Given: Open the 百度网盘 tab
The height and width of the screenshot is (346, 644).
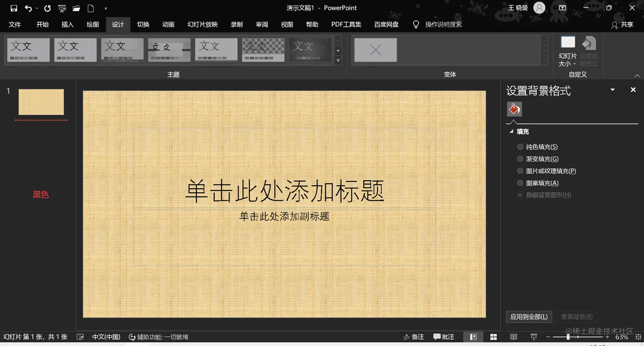Looking at the screenshot, I should click(x=386, y=24).
